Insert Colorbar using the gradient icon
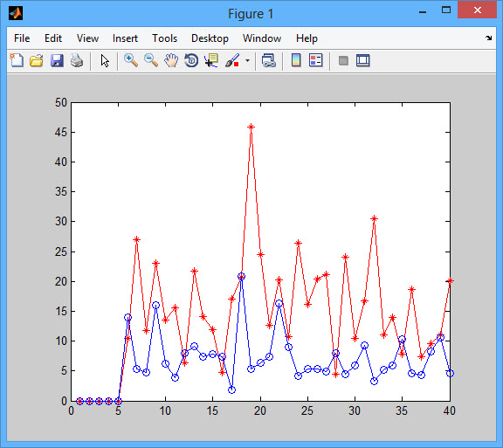Viewport: 503px width, 448px height. click(296, 60)
